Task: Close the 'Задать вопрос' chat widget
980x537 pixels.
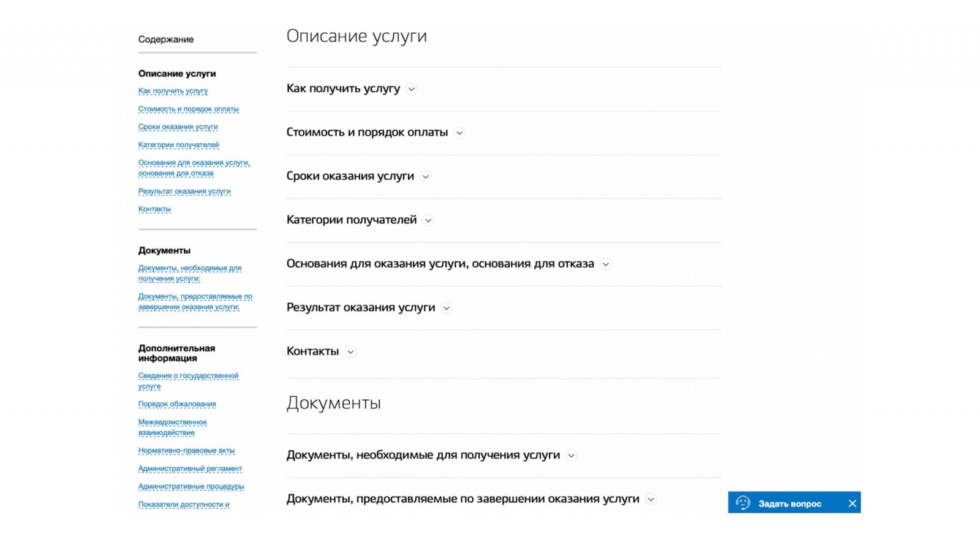Action: click(x=852, y=503)
